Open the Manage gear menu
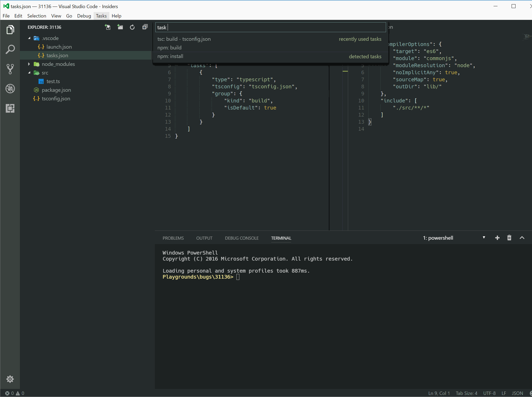This screenshot has width=532, height=397. tap(10, 379)
